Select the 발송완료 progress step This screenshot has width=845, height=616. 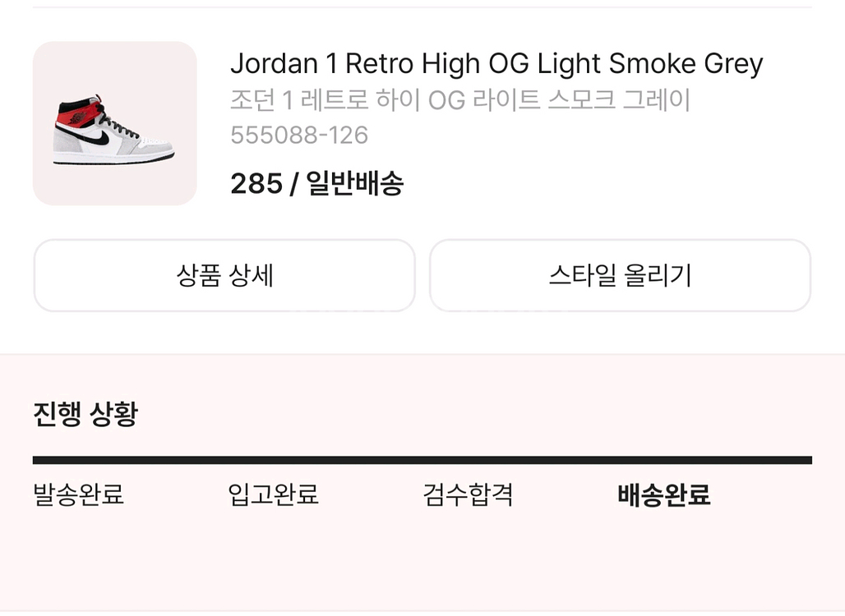(78, 495)
